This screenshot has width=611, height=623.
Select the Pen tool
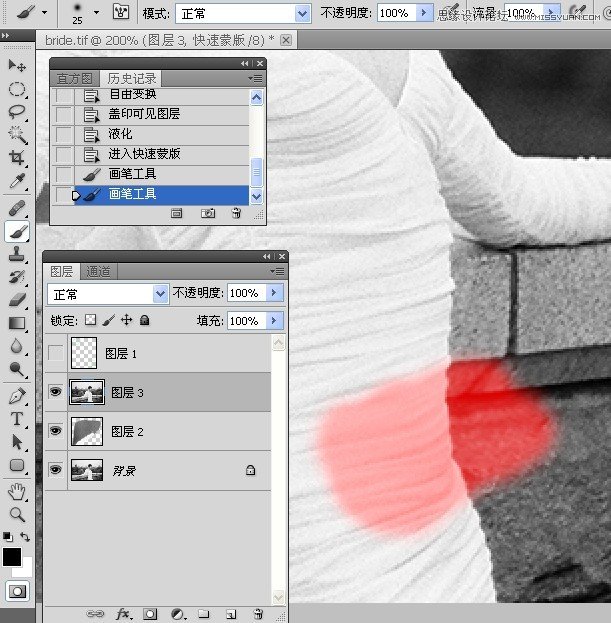point(17,396)
